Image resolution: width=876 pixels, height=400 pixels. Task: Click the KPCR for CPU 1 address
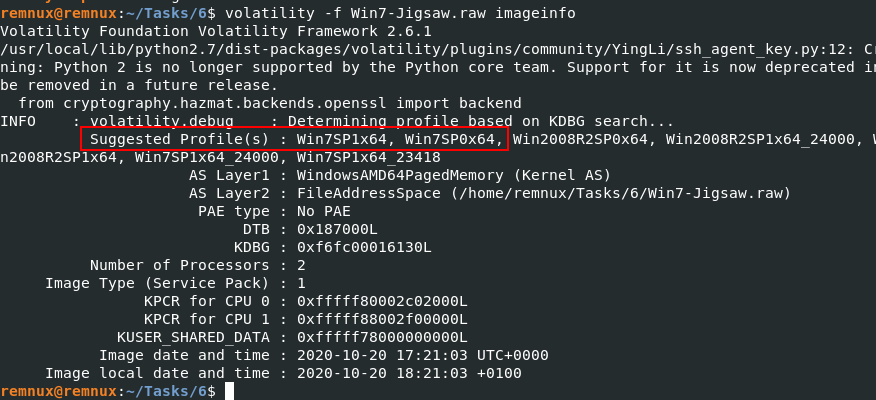(382, 319)
